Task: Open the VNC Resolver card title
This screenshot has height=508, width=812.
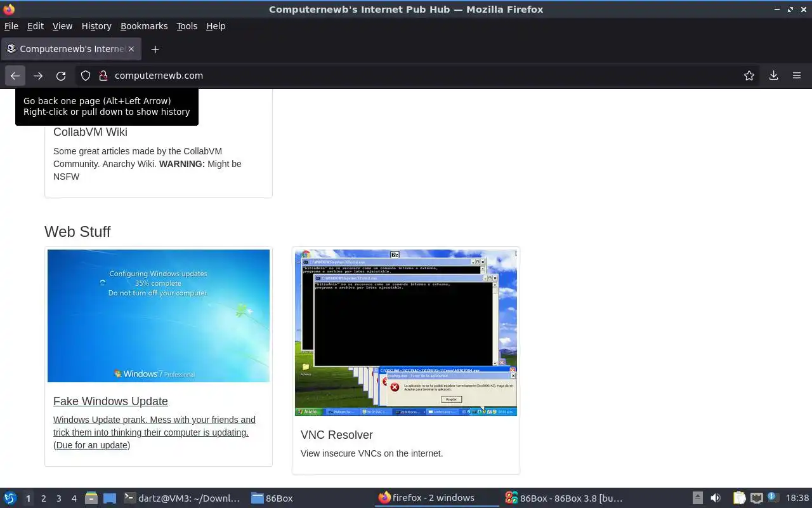Action: click(x=336, y=435)
